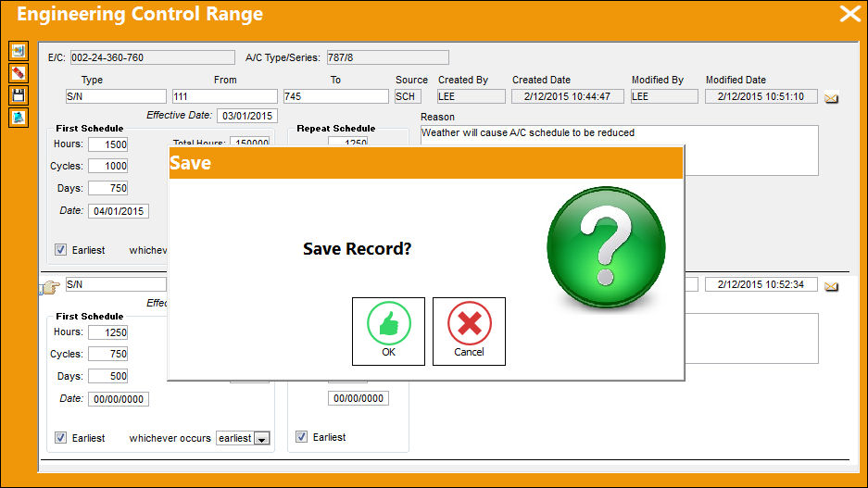Click the Save Record? prompt text

pos(357,249)
